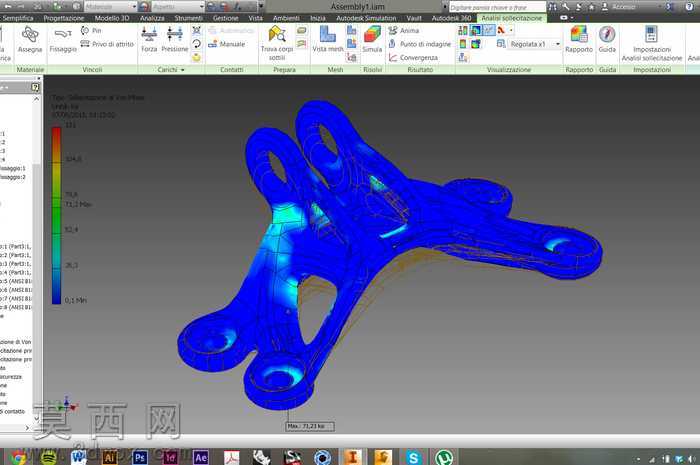Image resolution: width=700 pixels, height=465 pixels.
Task: Open the Vista mesh view
Action: click(x=328, y=39)
